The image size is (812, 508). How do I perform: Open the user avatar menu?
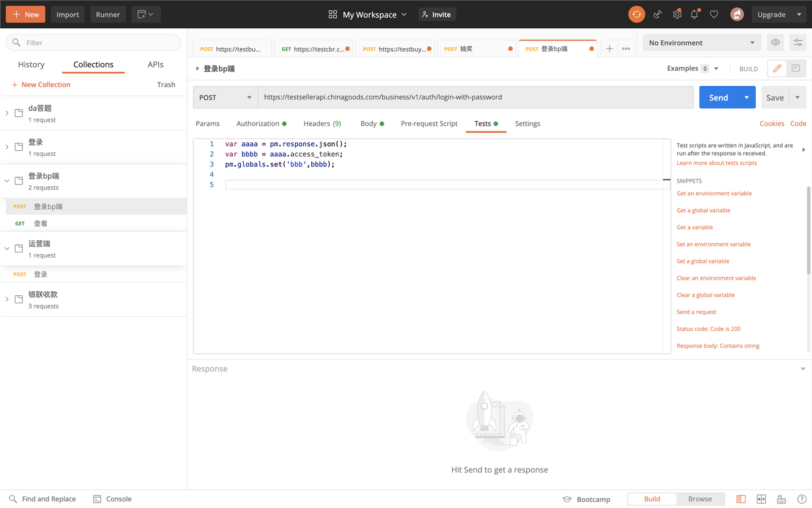tap(737, 15)
